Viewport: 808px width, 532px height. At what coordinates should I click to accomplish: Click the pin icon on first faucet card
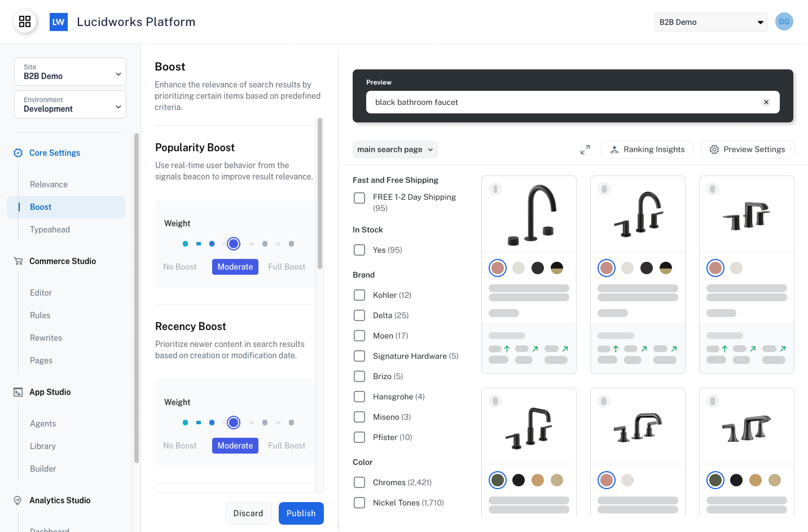(495, 189)
